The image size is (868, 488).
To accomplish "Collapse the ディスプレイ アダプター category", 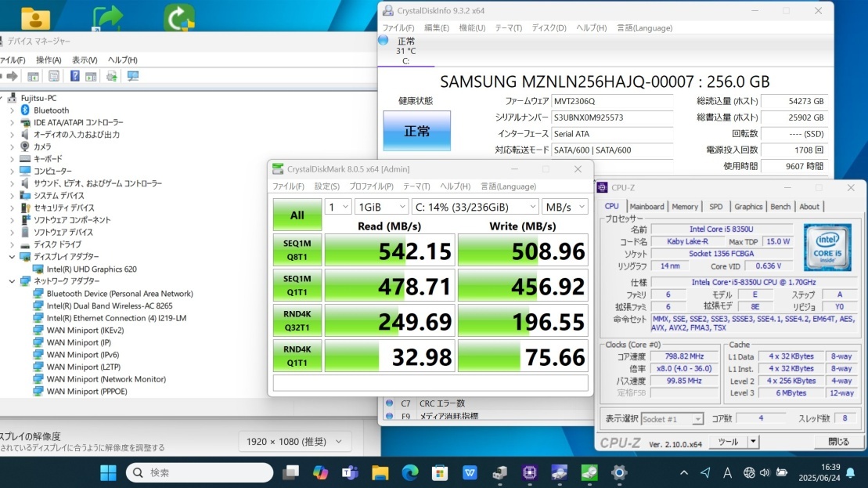I will (13, 256).
